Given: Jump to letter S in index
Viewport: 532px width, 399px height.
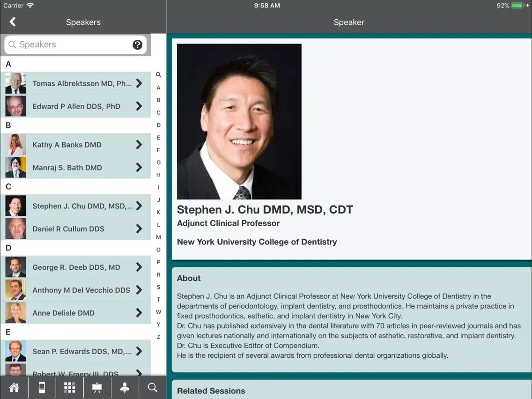Looking at the screenshot, I should click(x=158, y=287).
